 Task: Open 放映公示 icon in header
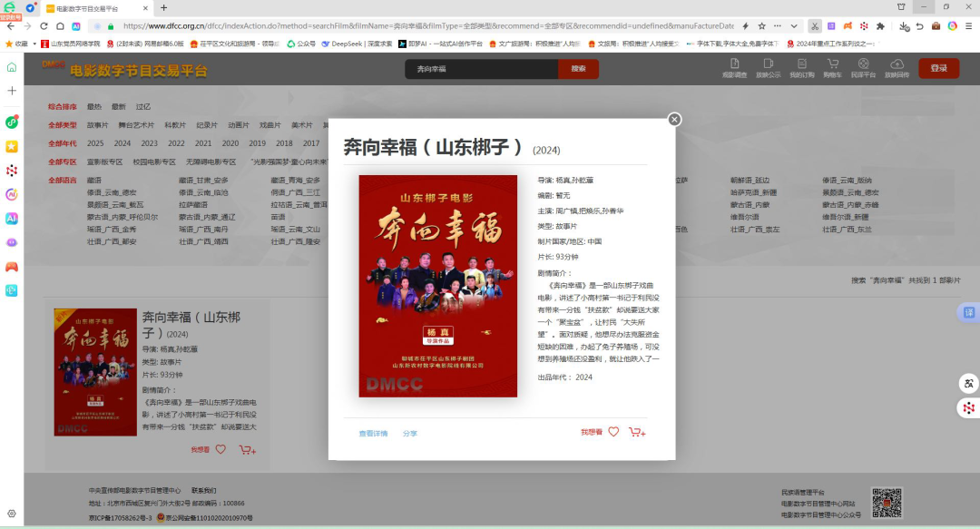click(x=769, y=67)
